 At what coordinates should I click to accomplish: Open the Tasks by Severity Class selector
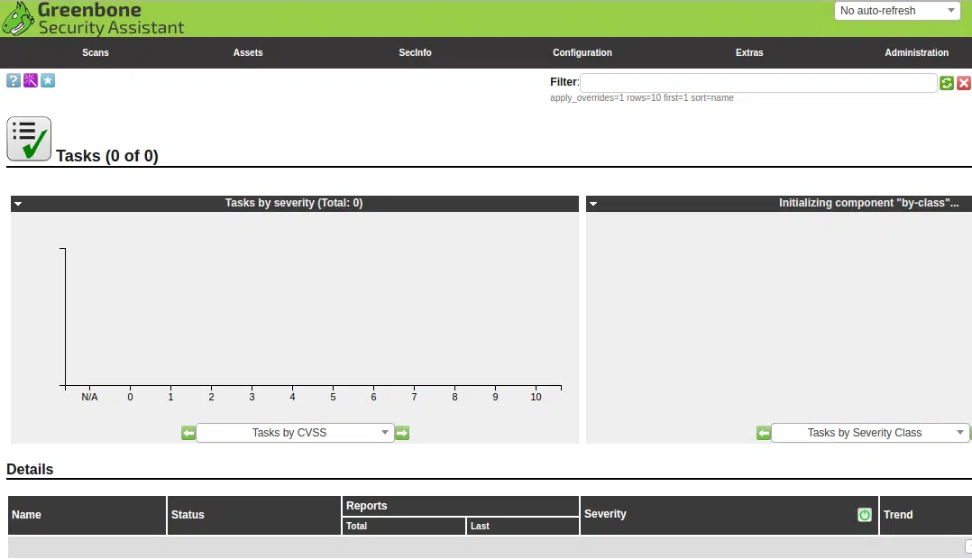[x=870, y=433]
